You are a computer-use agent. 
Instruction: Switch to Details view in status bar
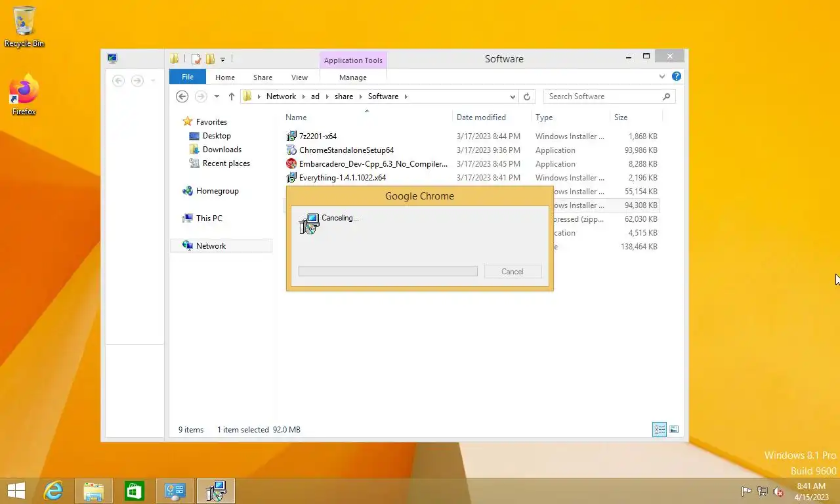point(660,430)
